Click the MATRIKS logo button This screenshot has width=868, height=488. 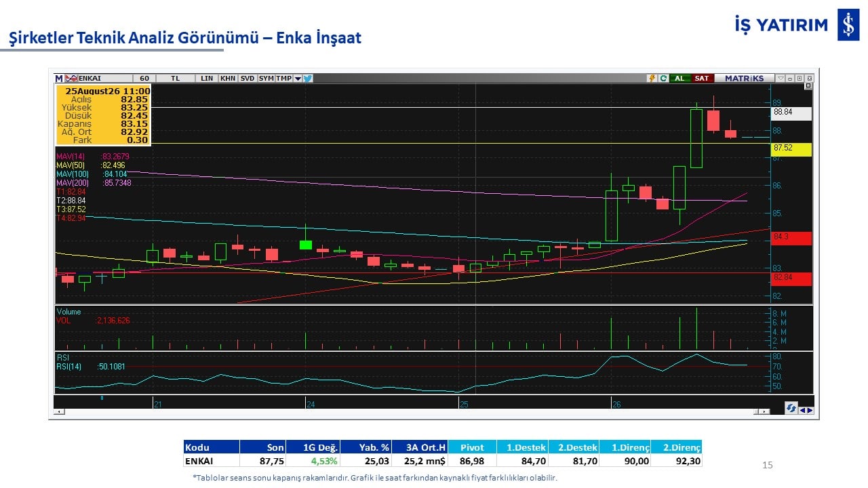744,79
